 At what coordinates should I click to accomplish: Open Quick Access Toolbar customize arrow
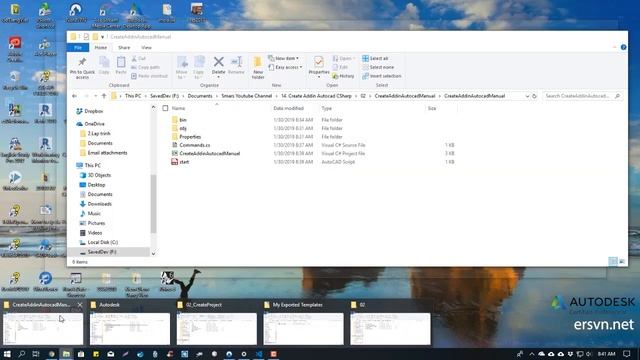point(102,37)
